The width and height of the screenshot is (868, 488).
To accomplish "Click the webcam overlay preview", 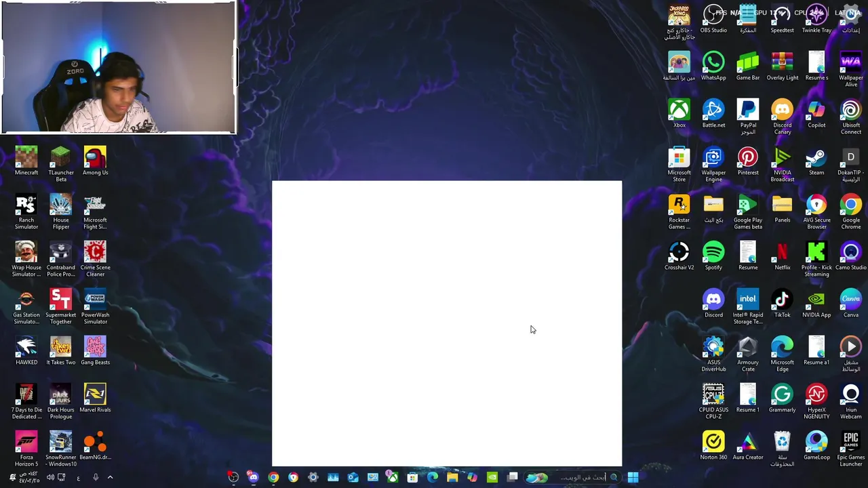I will (x=119, y=67).
